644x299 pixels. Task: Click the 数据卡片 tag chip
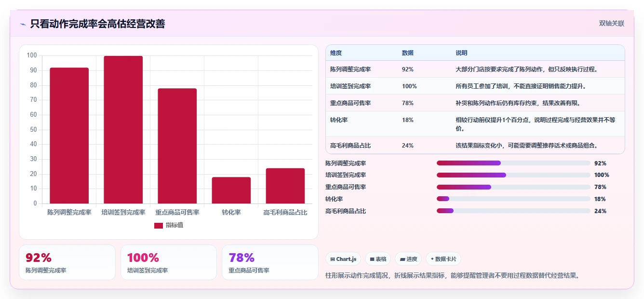click(x=443, y=259)
